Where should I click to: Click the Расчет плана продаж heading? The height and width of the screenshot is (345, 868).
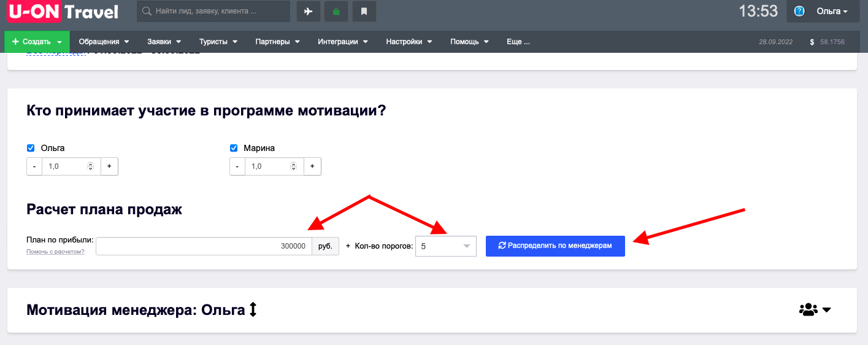click(105, 209)
